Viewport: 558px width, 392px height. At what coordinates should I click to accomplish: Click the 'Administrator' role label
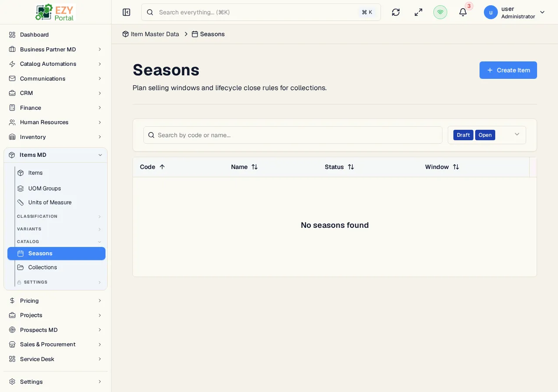[518, 17]
